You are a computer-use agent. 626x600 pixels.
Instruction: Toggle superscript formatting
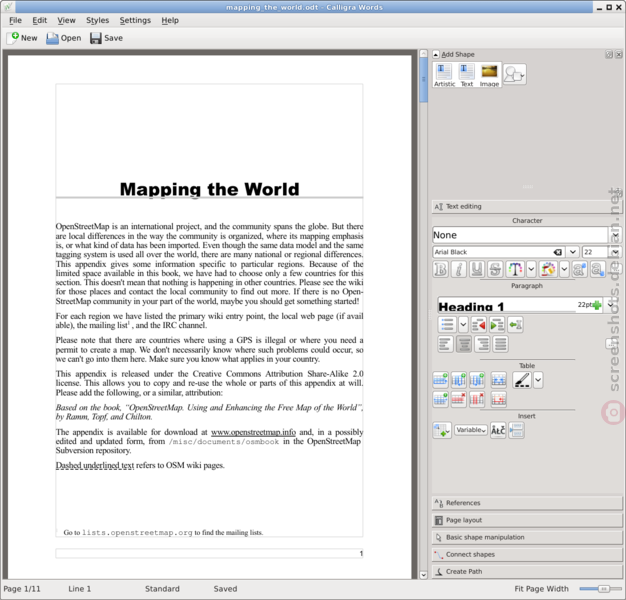(x=579, y=269)
